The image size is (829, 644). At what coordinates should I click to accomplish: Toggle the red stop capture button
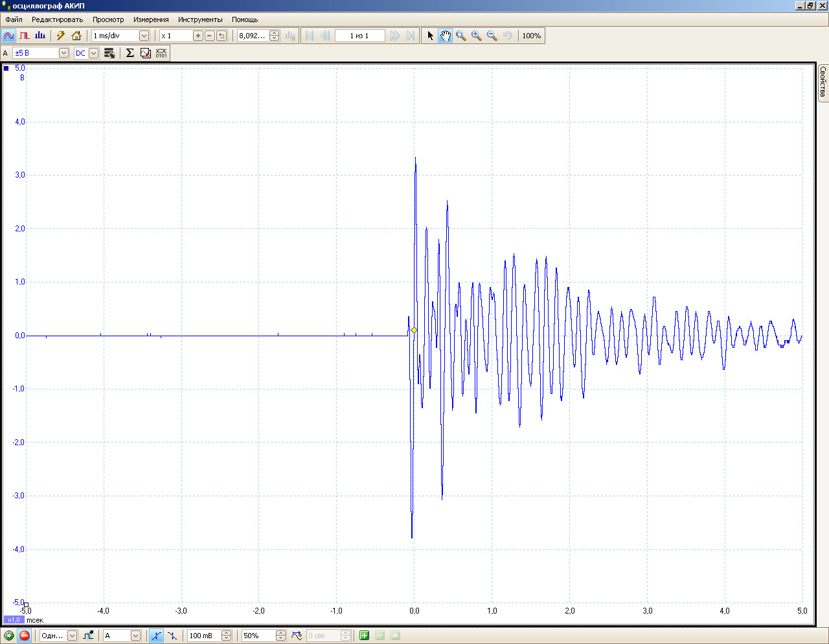(x=25, y=636)
